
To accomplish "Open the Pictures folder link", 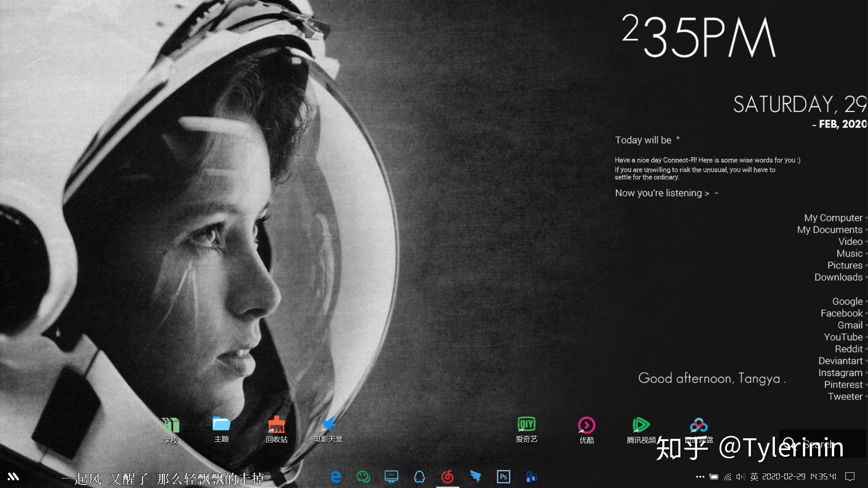I will (x=845, y=265).
